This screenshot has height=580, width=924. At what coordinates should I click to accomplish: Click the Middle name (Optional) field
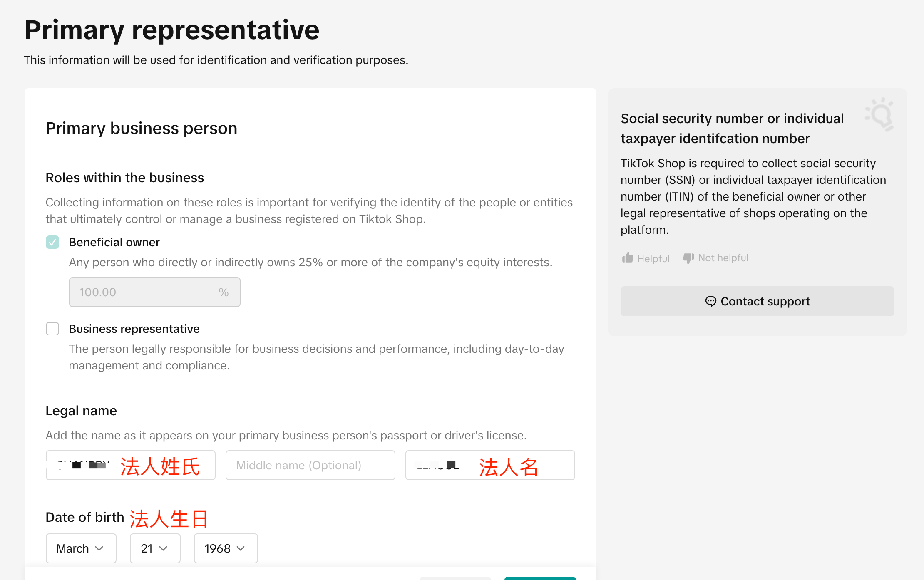coord(310,465)
